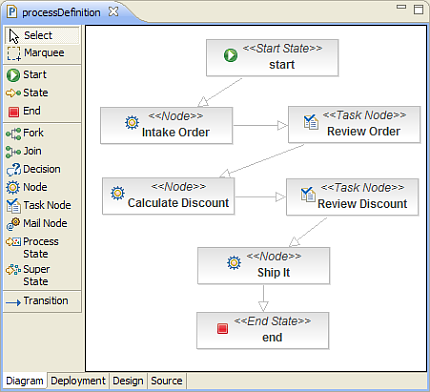
Task: Select the Process State palette icon
Action: click(x=13, y=241)
